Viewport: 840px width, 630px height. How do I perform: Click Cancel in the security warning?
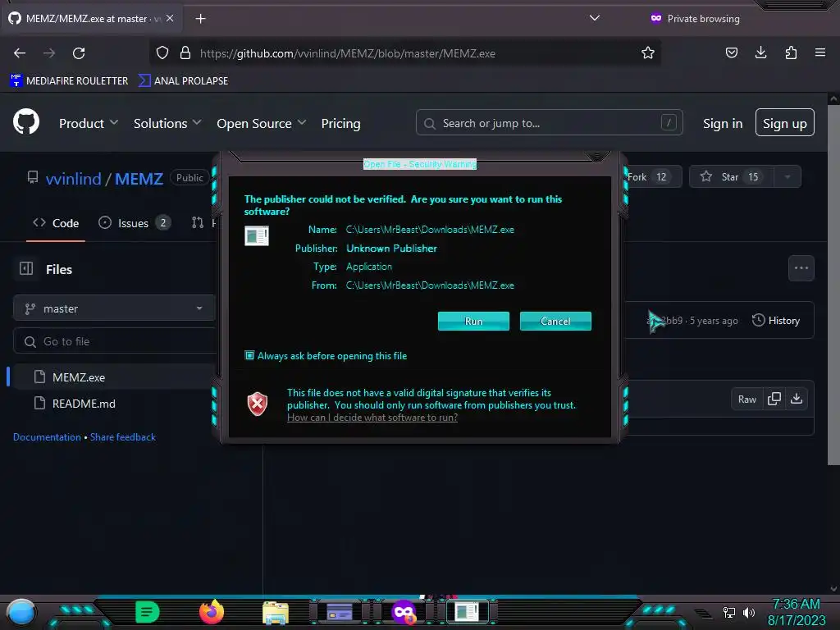(555, 321)
